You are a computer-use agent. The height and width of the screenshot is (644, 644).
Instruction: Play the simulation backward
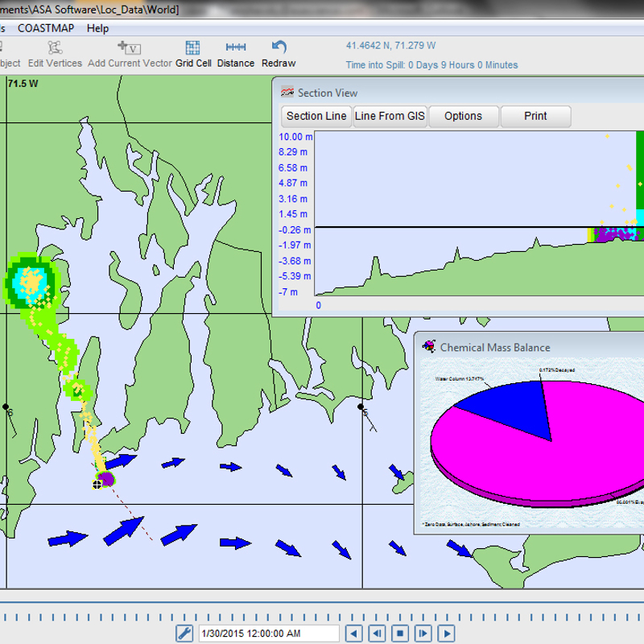354,634
